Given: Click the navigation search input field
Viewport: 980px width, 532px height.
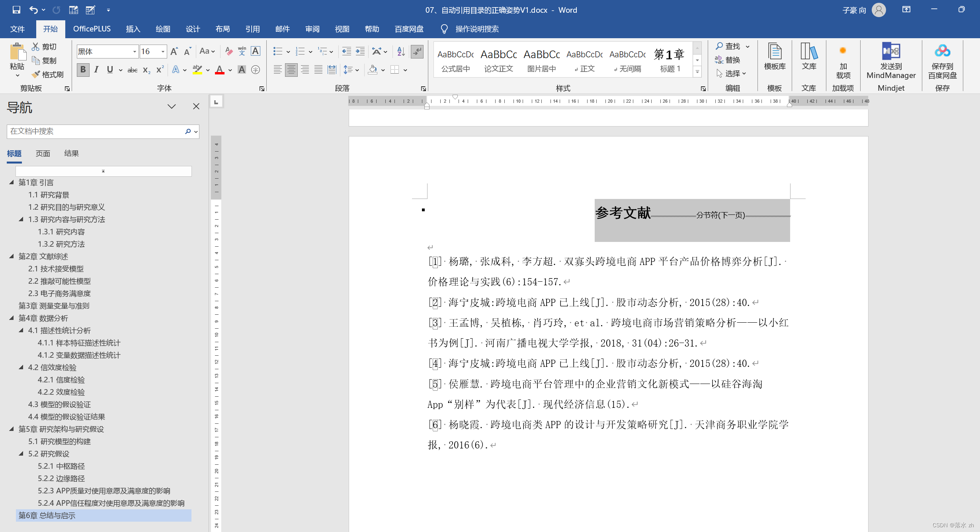Looking at the screenshot, I should [x=96, y=131].
